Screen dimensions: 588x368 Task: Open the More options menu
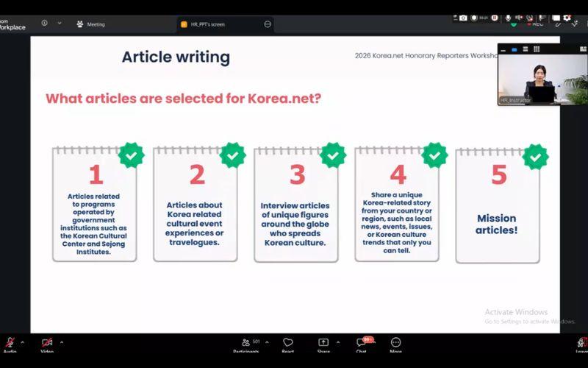395,342
